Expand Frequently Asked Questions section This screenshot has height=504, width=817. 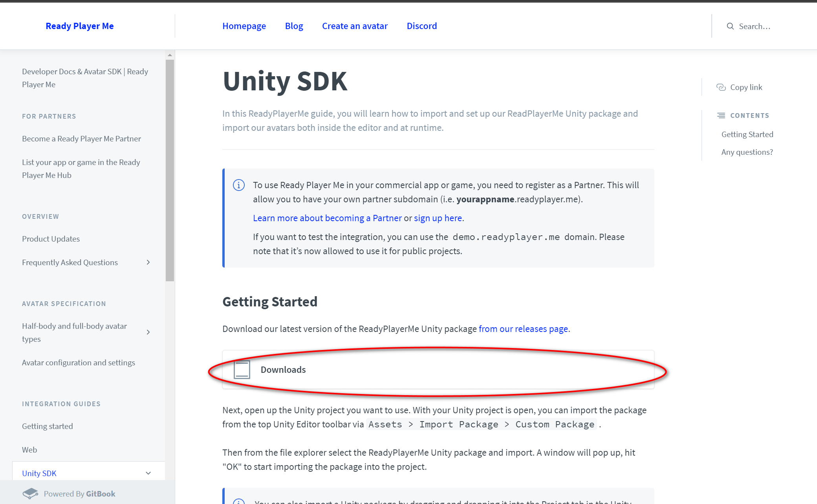[148, 262]
